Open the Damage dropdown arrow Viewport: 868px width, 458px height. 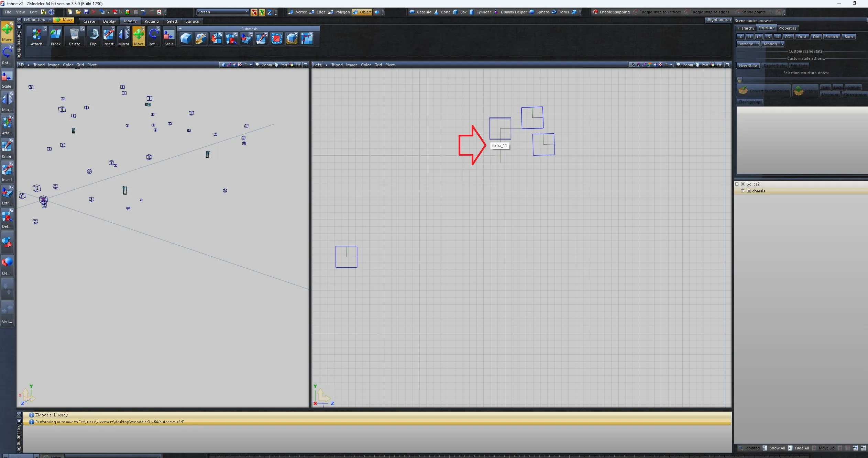click(757, 44)
